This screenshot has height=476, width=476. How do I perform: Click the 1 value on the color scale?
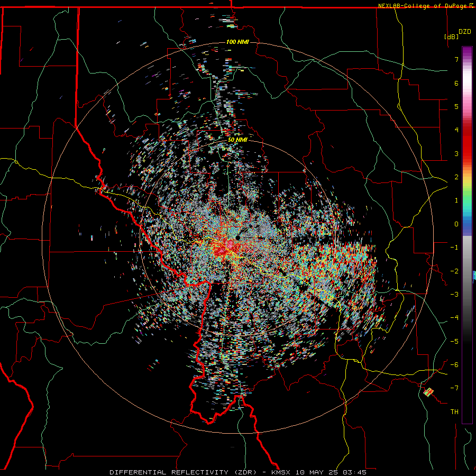[x=456, y=200]
